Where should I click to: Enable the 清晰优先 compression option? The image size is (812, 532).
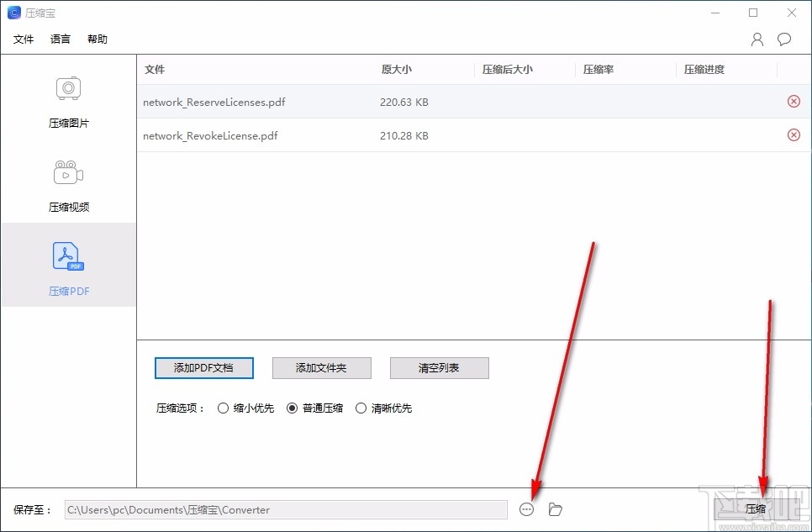pyautogui.click(x=361, y=408)
